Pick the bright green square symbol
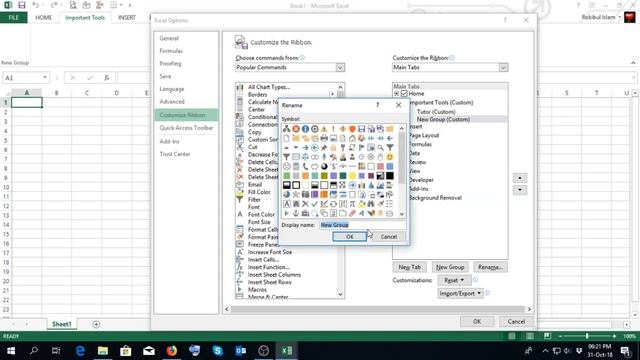 coord(287,176)
